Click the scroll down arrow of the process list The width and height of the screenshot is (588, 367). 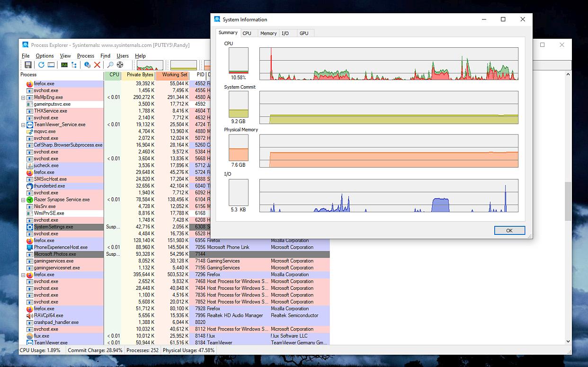[568, 341]
